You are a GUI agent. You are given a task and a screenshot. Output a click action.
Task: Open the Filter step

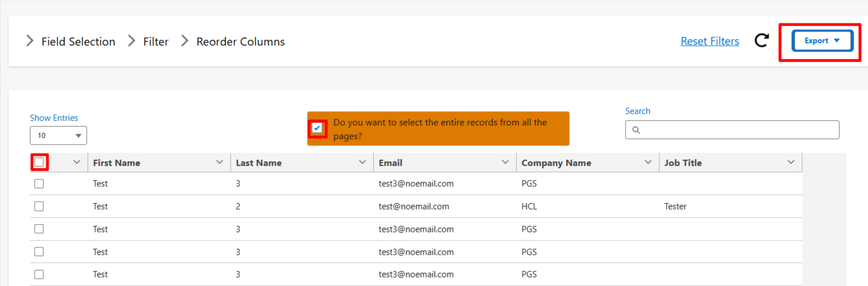pyautogui.click(x=156, y=42)
